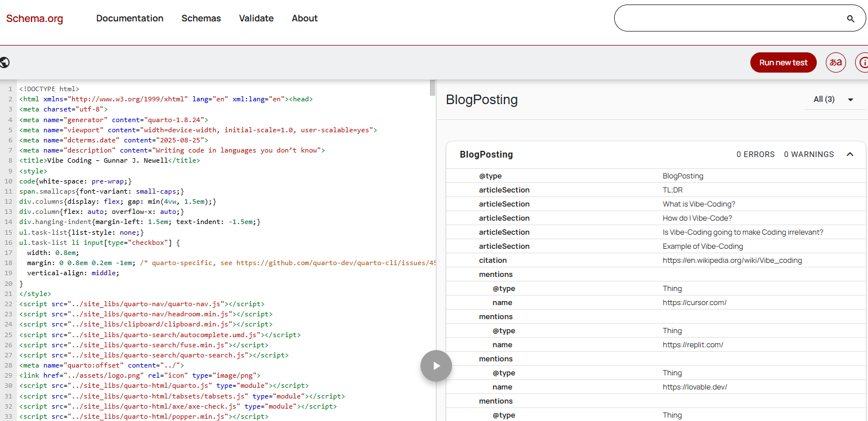Viewport: 868px width, 421px height.
Task: Open the About page
Action: click(305, 19)
